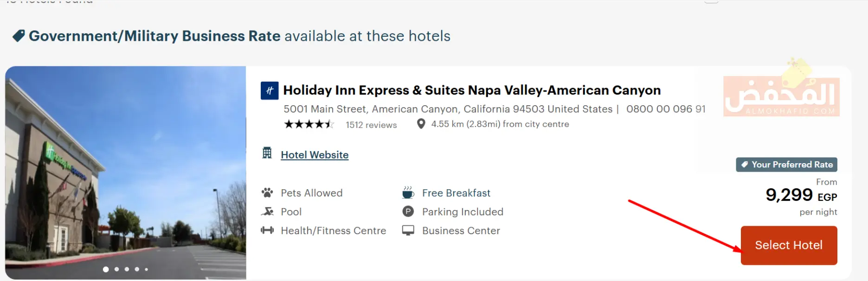Open the 1512 reviews text
868x281 pixels.
371,125
